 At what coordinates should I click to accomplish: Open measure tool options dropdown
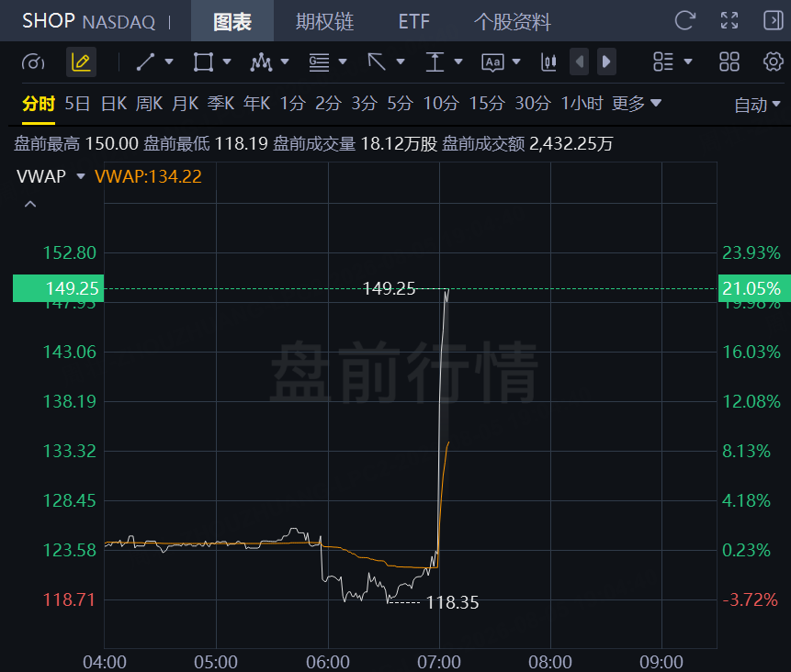point(458,62)
